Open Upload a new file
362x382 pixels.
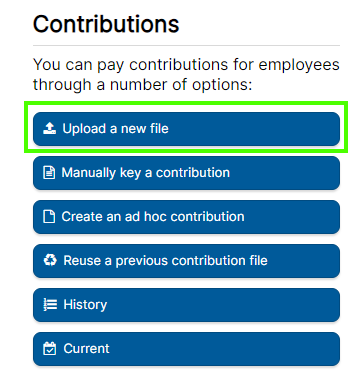[x=186, y=129]
